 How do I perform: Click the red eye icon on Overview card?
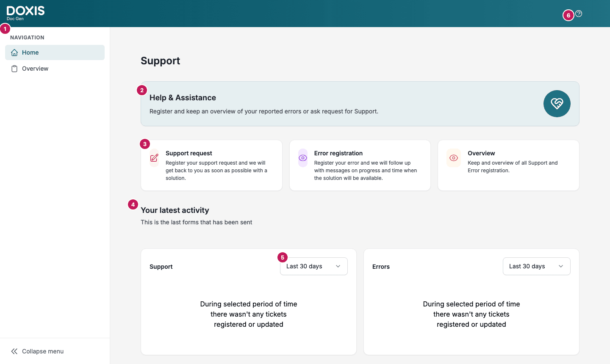[454, 158]
